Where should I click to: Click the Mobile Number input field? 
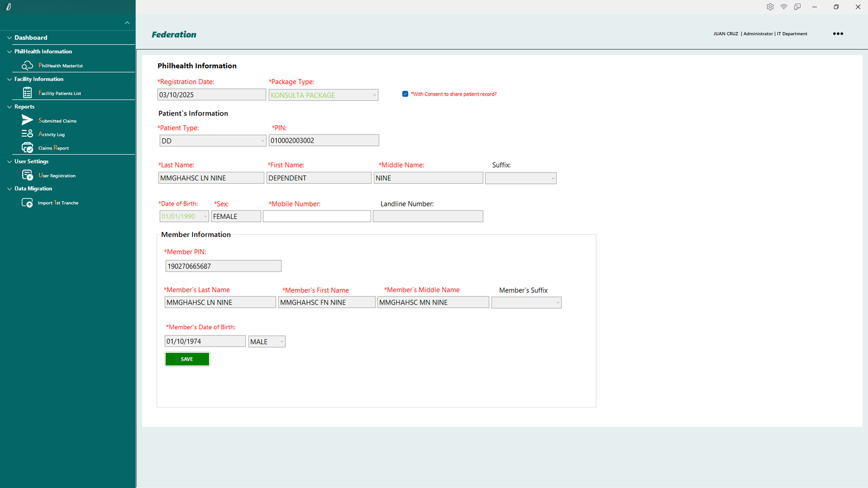[317, 216]
